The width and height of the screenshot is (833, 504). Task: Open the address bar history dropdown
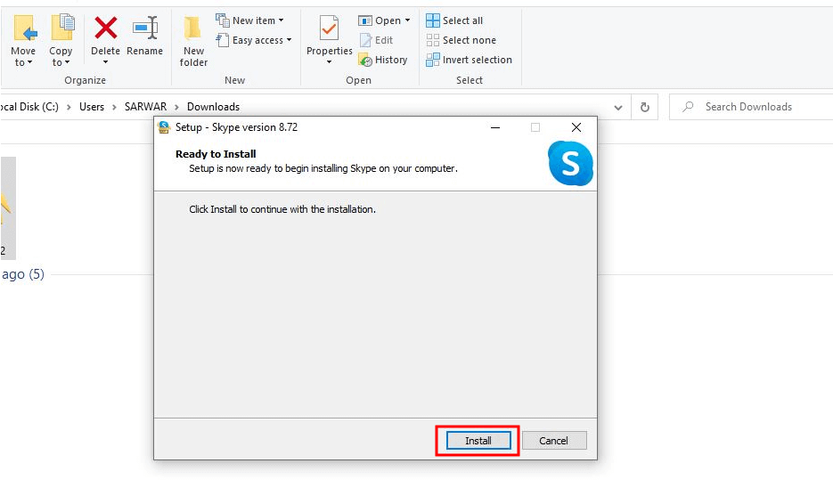pyautogui.click(x=618, y=107)
